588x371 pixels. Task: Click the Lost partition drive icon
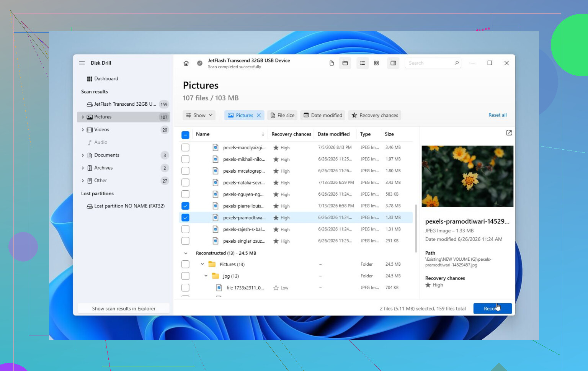click(x=90, y=206)
